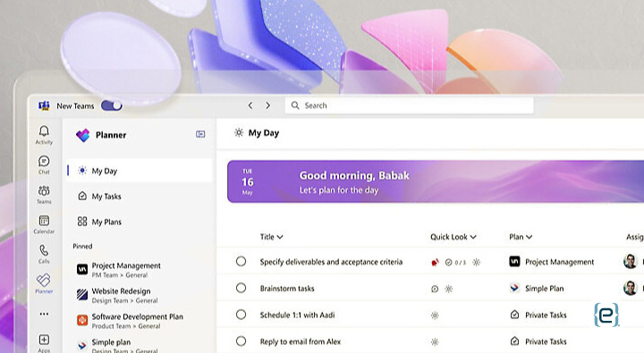Click My Day sun icon on Brainstorm tasks row
The width and height of the screenshot is (644, 353).
[449, 289]
